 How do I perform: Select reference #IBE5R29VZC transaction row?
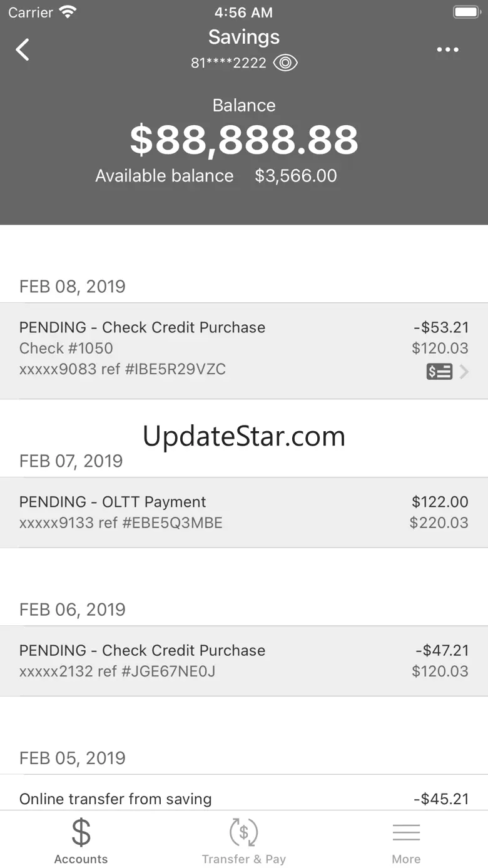click(x=244, y=351)
